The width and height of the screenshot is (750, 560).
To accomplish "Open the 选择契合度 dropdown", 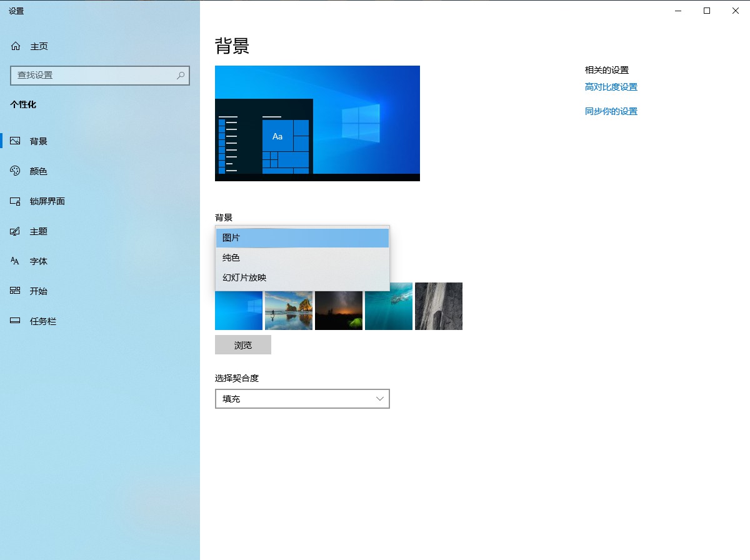I will pyautogui.click(x=302, y=398).
